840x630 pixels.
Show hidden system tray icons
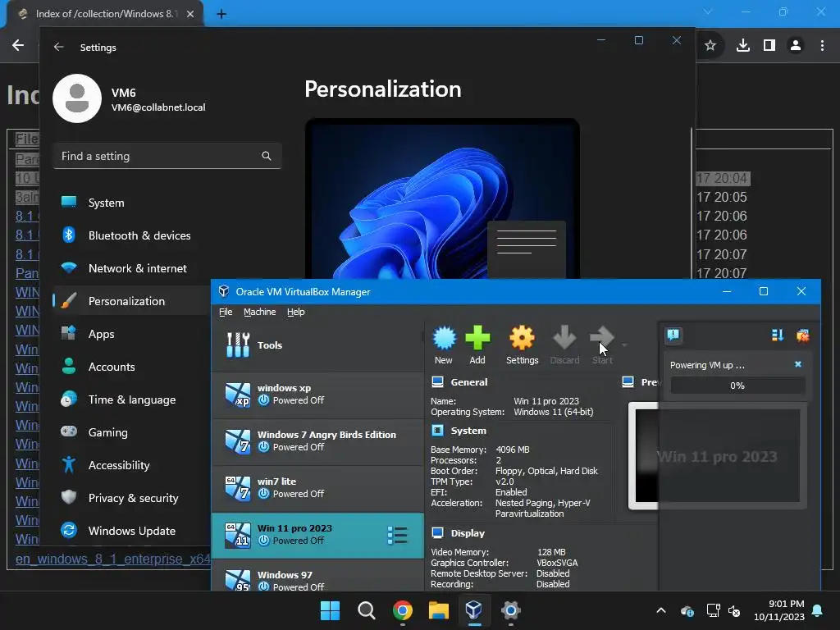[661, 610]
